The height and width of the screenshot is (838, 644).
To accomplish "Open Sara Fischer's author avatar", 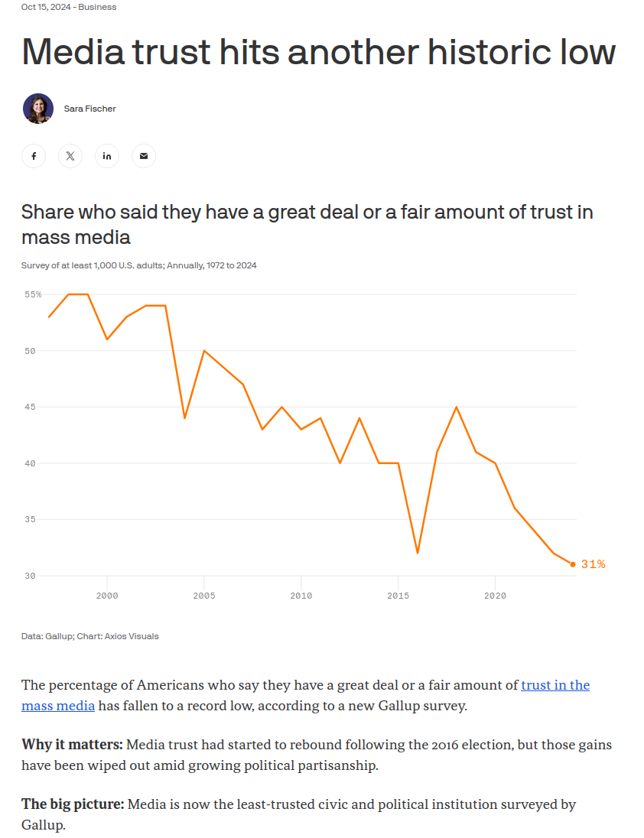I will pyautogui.click(x=38, y=109).
